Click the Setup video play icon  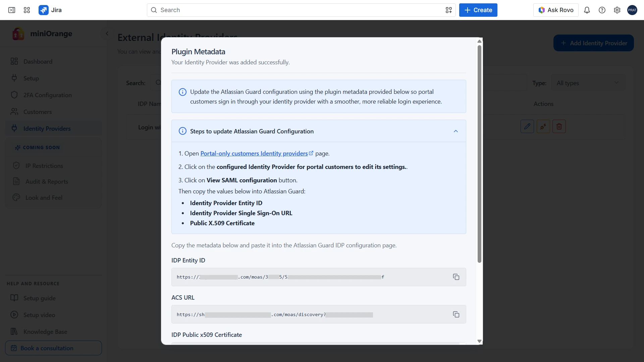pos(14,315)
